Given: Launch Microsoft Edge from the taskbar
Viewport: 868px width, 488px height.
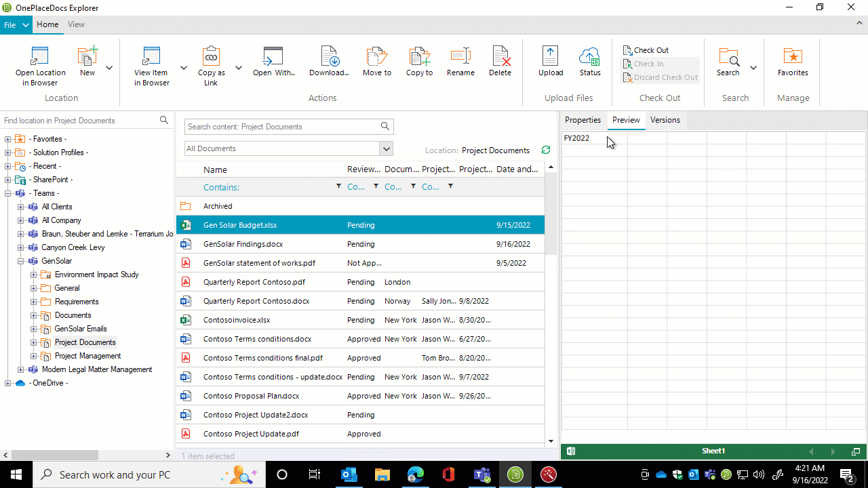Looking at the screenshot, I should click(x=416, y=474).
